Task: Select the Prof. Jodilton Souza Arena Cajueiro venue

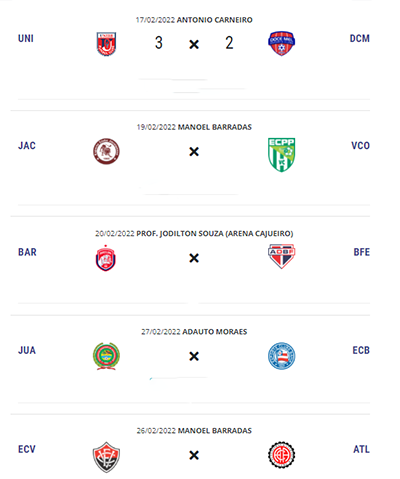Action: click(x=215, y=234)
